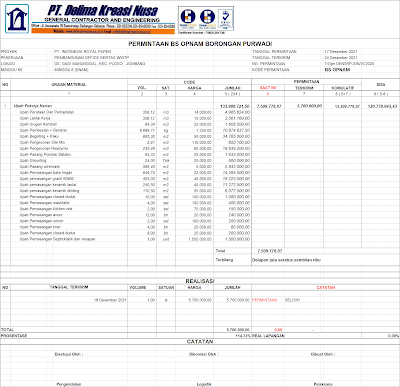Click the "PROYEK" label cell
Viewport: 400px width, 387px height.
click(9, 52)
